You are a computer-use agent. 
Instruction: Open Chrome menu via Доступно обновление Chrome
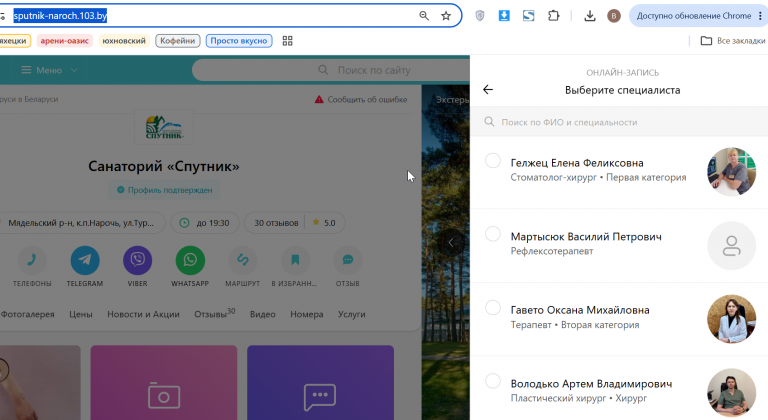[697, 16]
